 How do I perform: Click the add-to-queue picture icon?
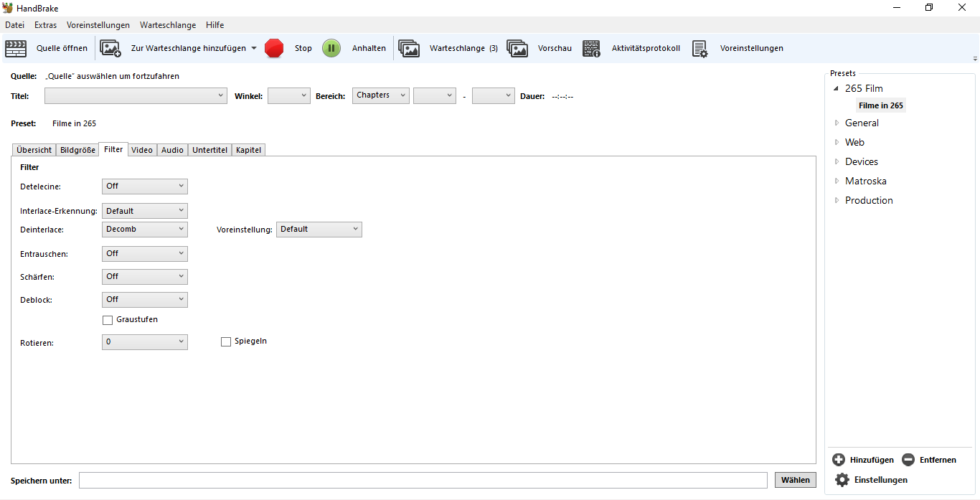click(110, 49)
